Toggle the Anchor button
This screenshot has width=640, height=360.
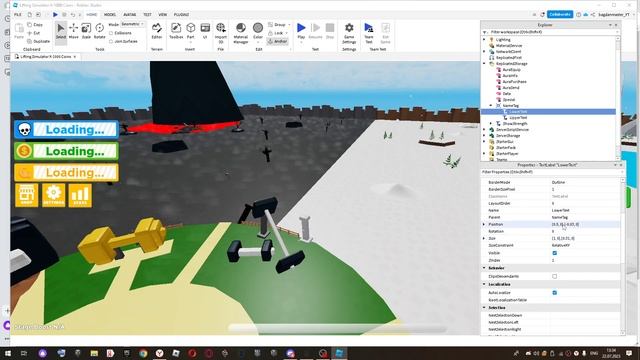[x=278, y=41]
